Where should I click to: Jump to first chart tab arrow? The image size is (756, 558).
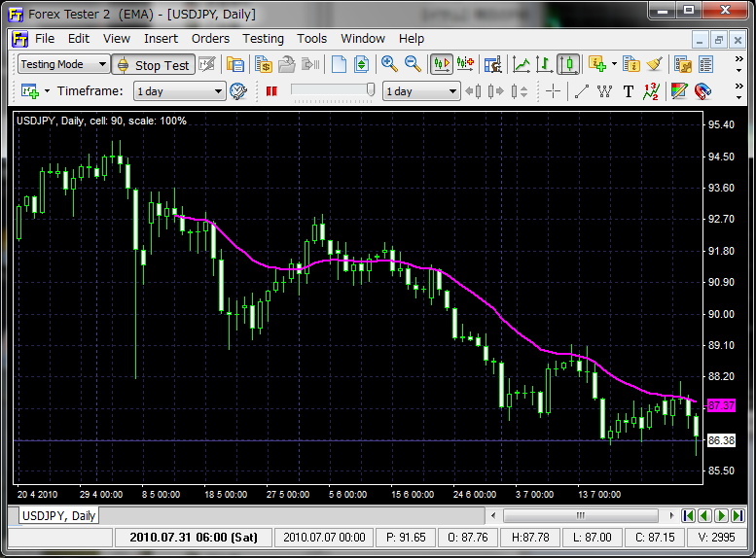[689, 515]
